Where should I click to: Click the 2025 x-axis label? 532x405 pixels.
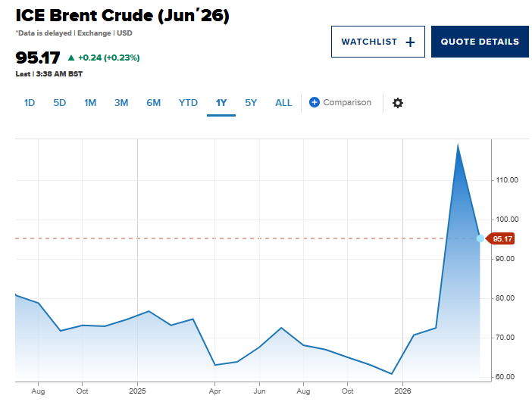coord(137,391)
